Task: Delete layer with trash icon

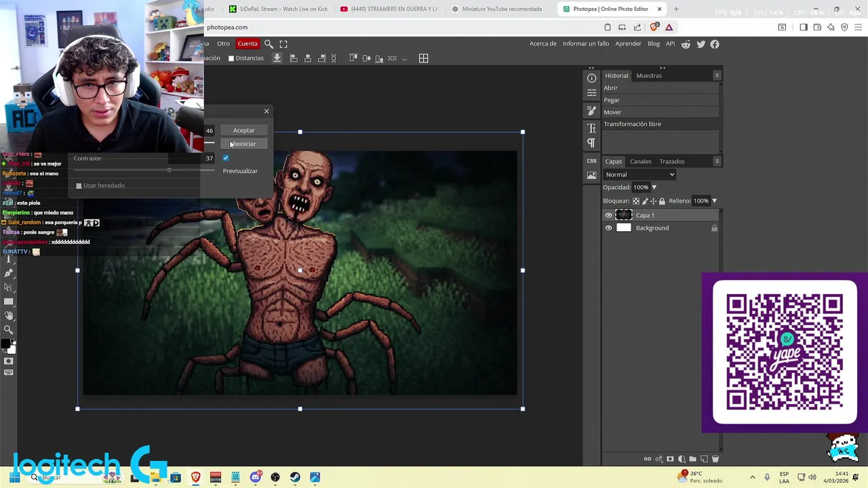Action: pyautogui.click(x=715, y=459)
